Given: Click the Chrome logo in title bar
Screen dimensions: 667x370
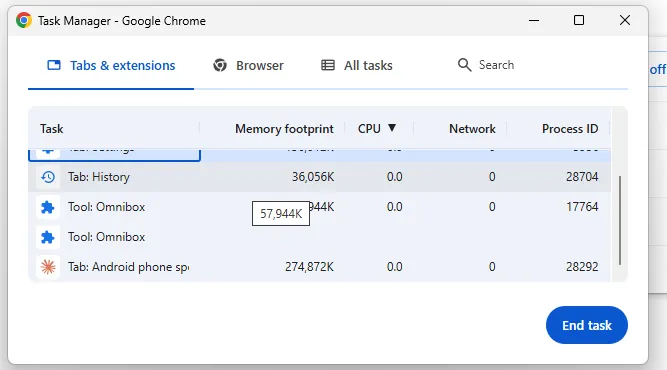Looking at the screenshot, I should pos(24,20).
